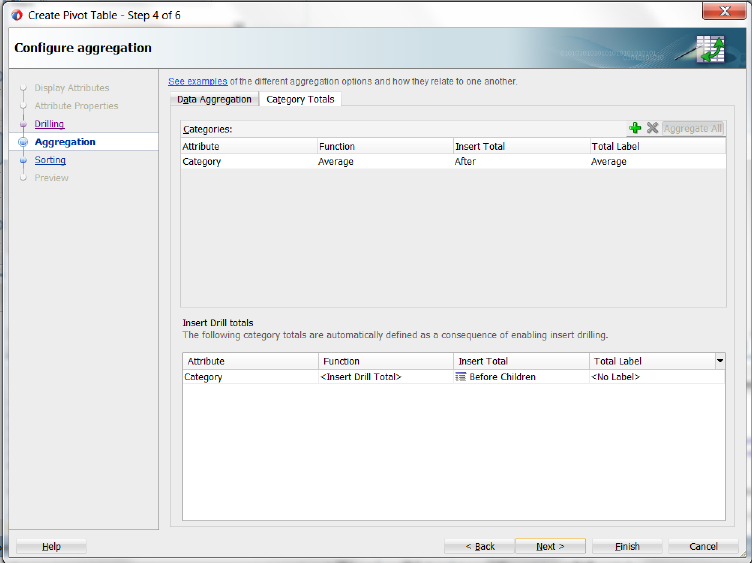752x563 pixels.
Task: Click the Drilling step circle marker
Action: 23,124
